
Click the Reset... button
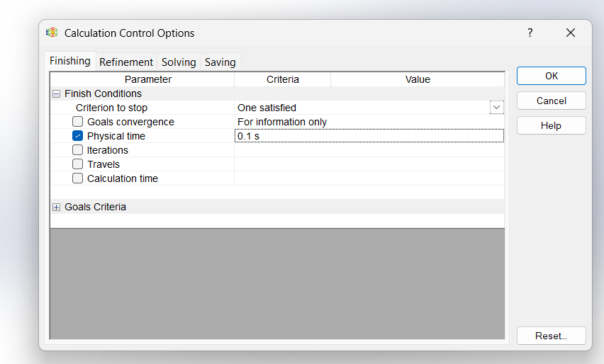pyautogui.click(x=552, y=336)
